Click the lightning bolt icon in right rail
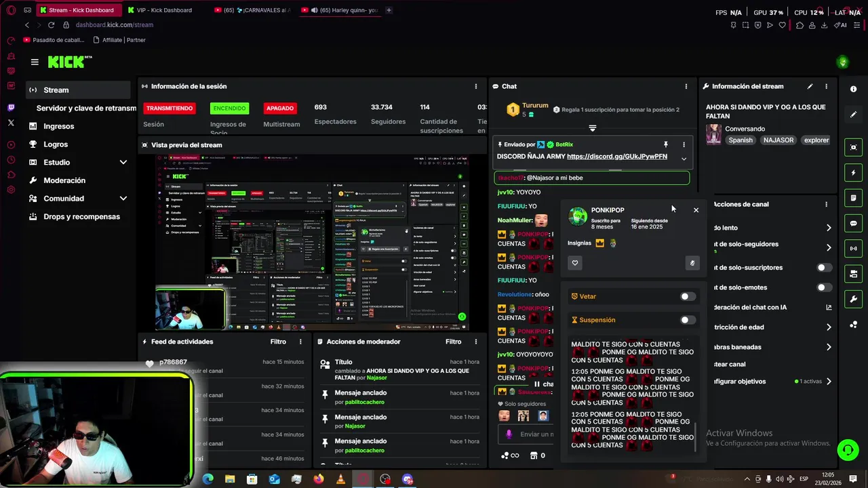This screenshot has height=488, width=868. pyautogui.click(x=853, y=173)
